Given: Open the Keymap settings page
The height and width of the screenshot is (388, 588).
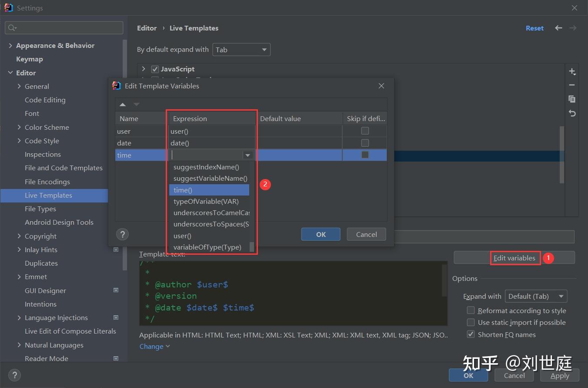Looking at the screenshot, I should pos(30,59).
